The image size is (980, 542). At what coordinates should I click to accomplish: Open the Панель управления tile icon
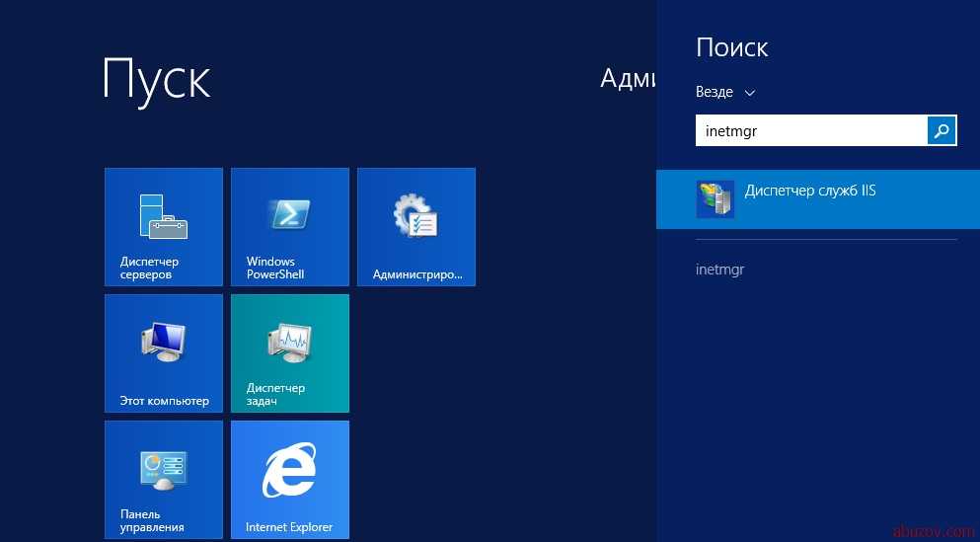click(163, 468)
